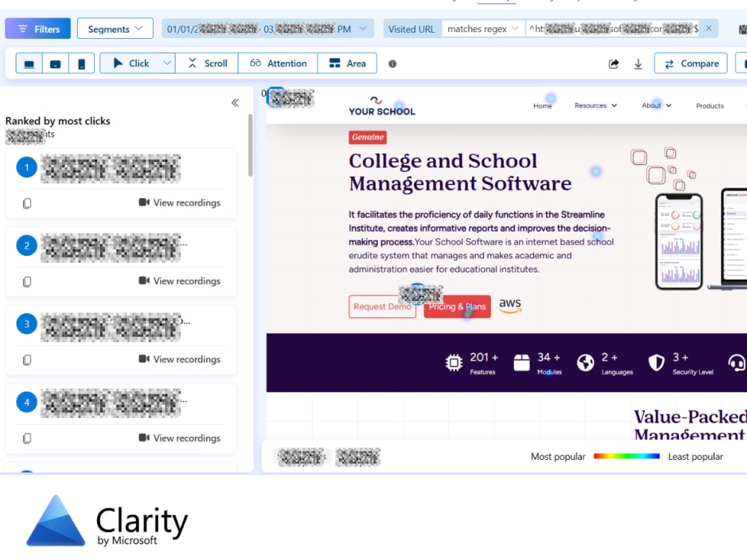Click the 'Least popular' legend label

click(x=695, y=456)
